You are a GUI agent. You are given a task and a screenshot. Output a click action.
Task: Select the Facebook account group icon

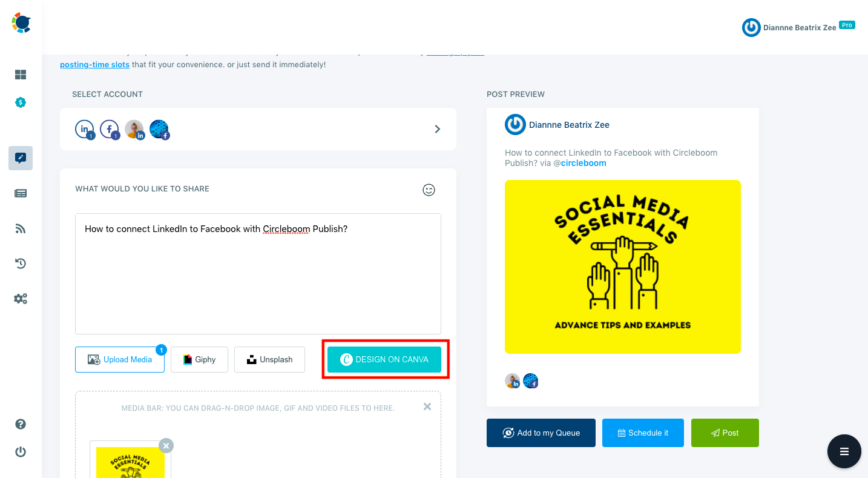click(x=110, y=129)
